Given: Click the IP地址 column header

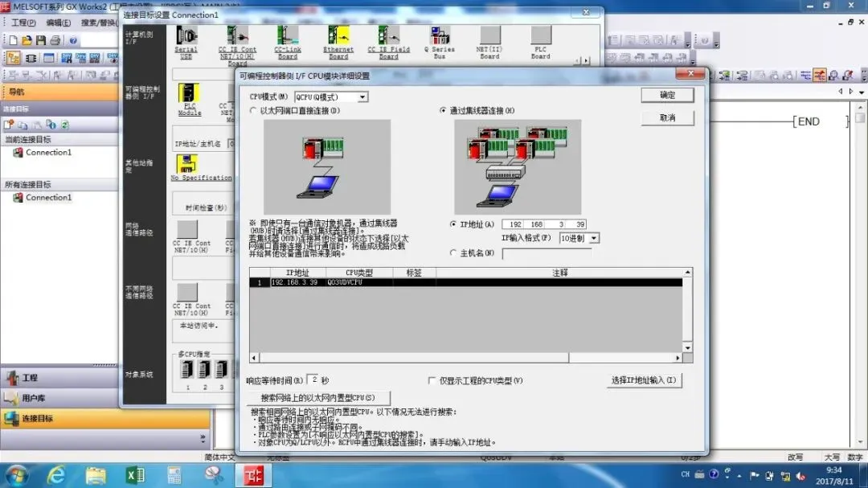Looking at the screenshot, I should point(298,273).
